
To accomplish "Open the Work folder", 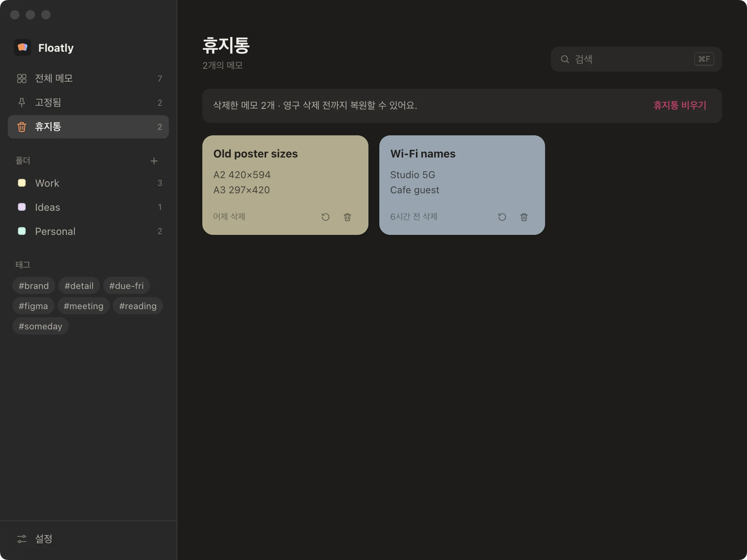I will (x=88, y=183).
